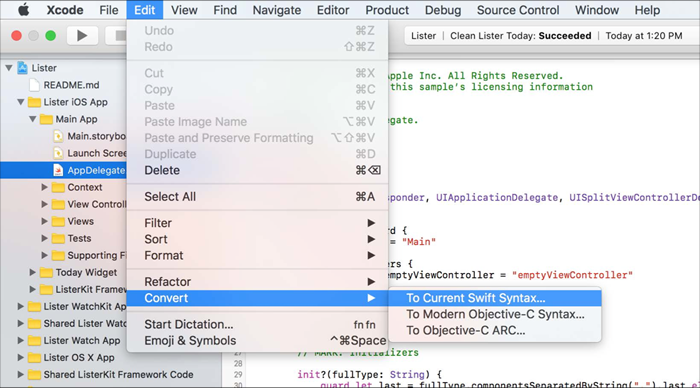Viewport: 700px width, 388px height.
Task: Open the Source Control menu
Action: click(x=518, y=10)
